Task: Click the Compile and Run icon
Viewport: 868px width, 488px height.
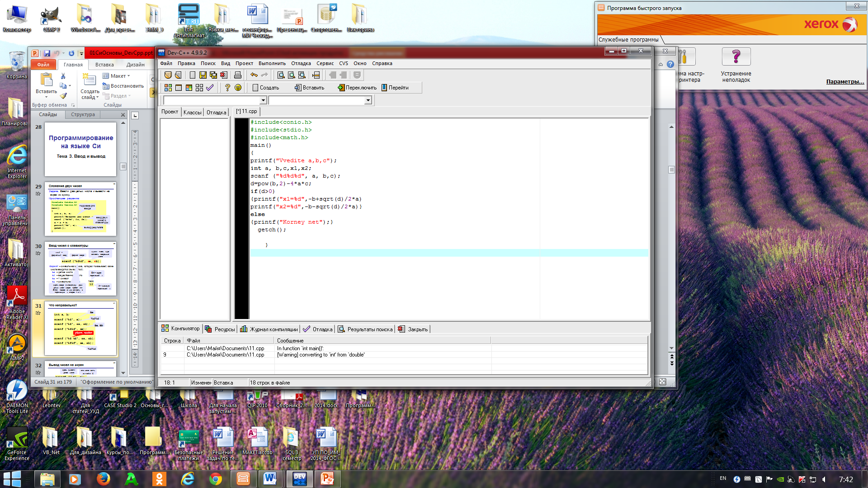Action: click(x=189, y=88)
